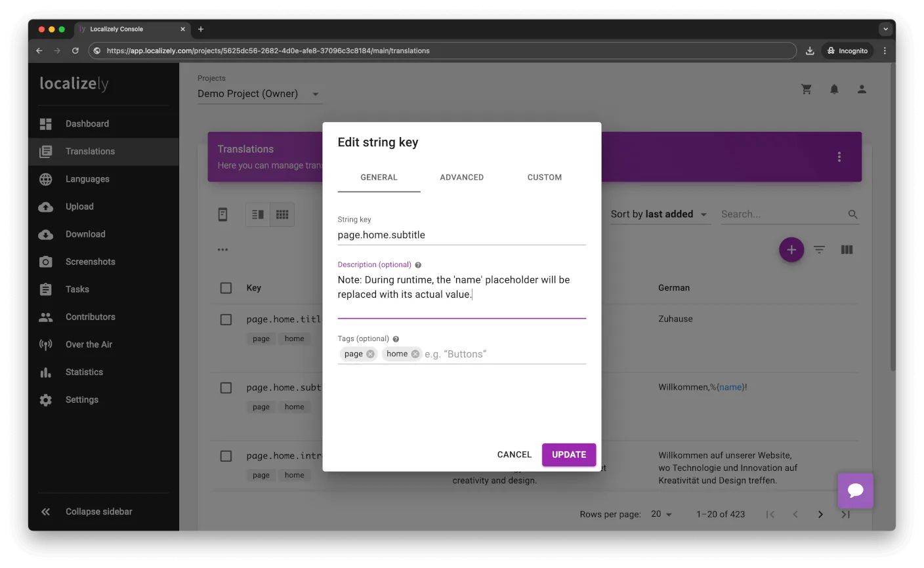The height and width of the screenshot is (568, 924).
Task: Click the German translation 'Zuhause'
Action: point(675,319)
